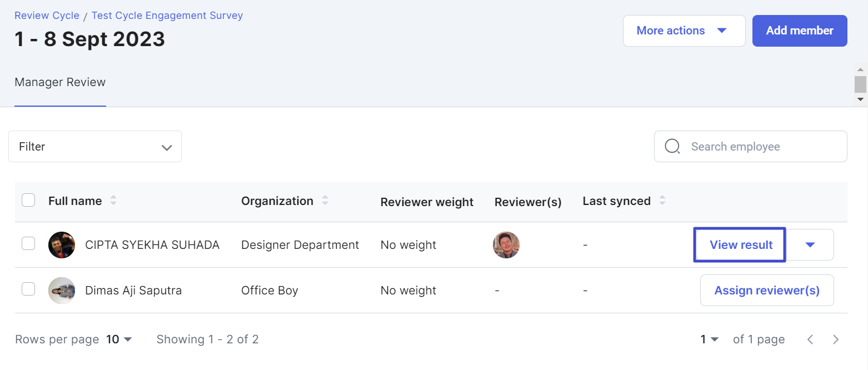Select the CIPTA SYEKHA SUHADA row checkbox
The width and height of the screenshot is (868, 370).
point(28,243)
